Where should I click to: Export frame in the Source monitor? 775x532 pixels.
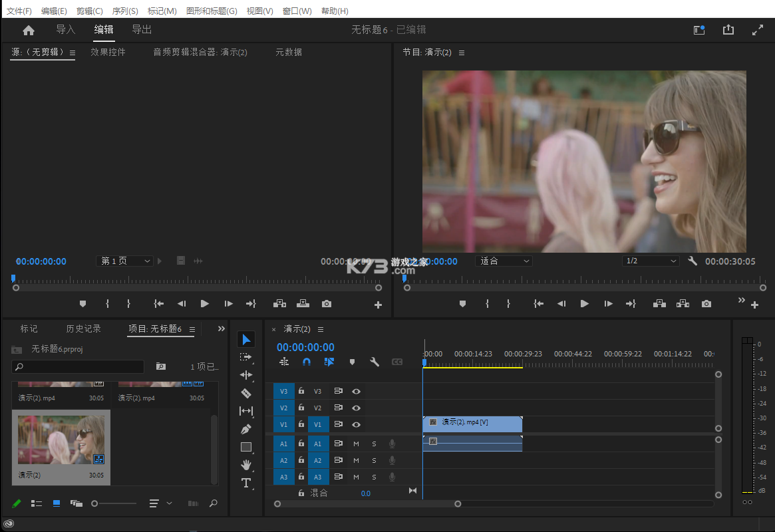[327, 304]
